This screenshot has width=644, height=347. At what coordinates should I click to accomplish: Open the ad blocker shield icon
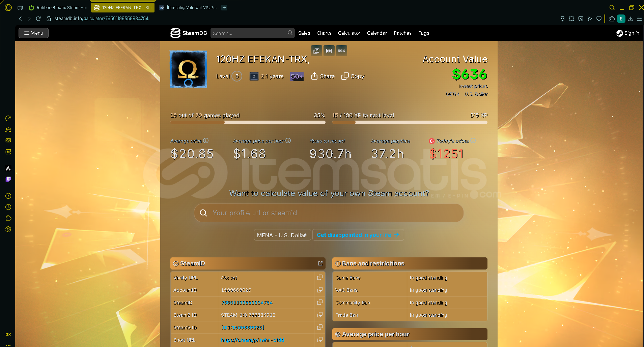coord(581,19)
